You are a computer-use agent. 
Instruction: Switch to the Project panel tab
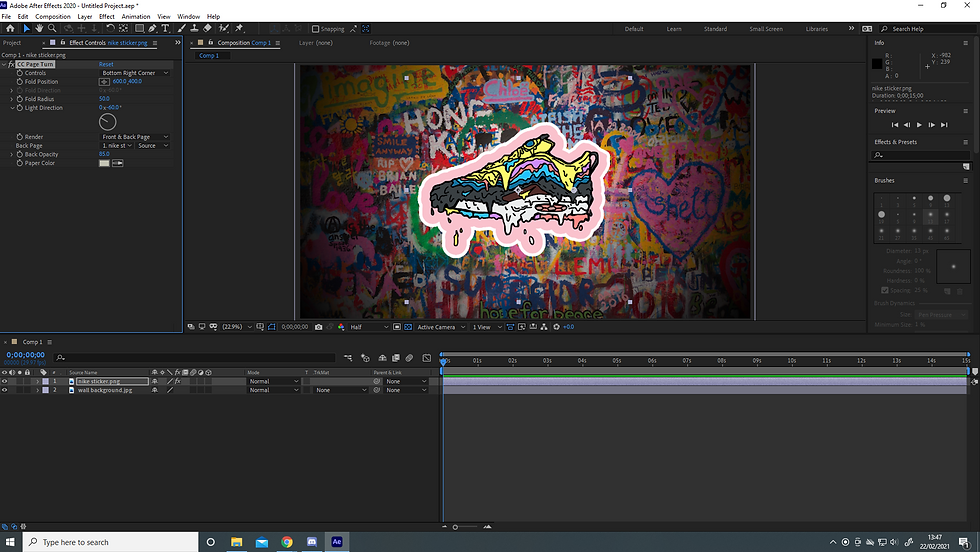(12, 43)
